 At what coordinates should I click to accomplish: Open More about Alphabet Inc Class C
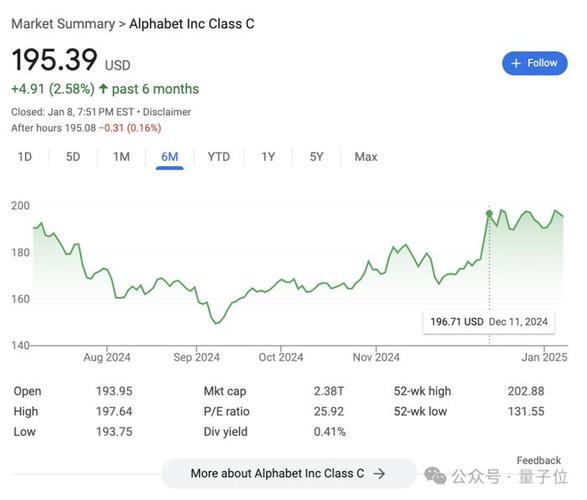[289, 473]
